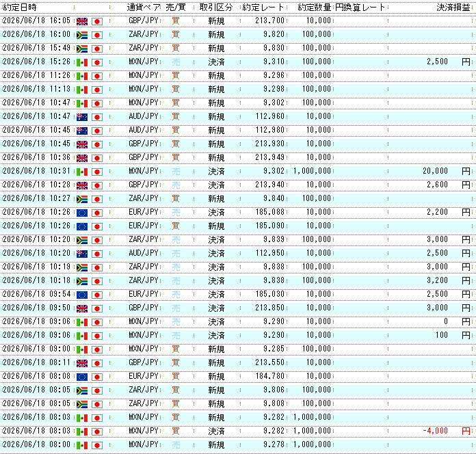The width and height of the screenshot is (476, 454).
Task: Click the UK flag in the 10:28 row
Action: (x=82, y=185)
